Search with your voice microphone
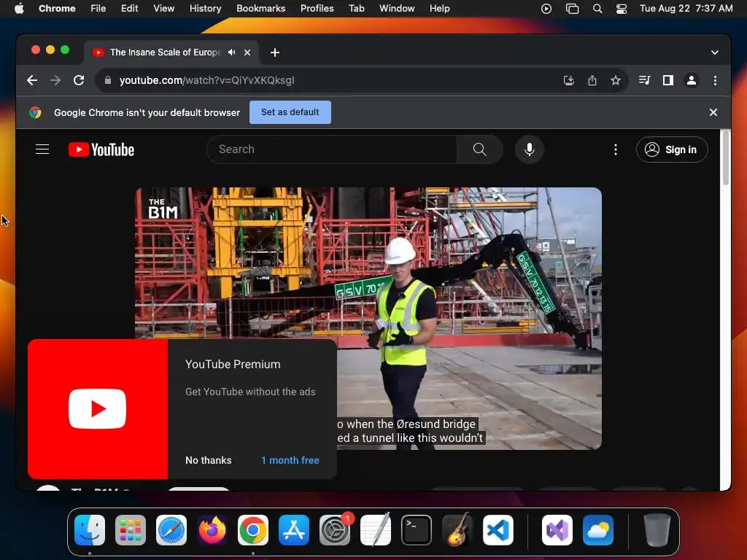 pyautogui.click(x=530, y=149)
